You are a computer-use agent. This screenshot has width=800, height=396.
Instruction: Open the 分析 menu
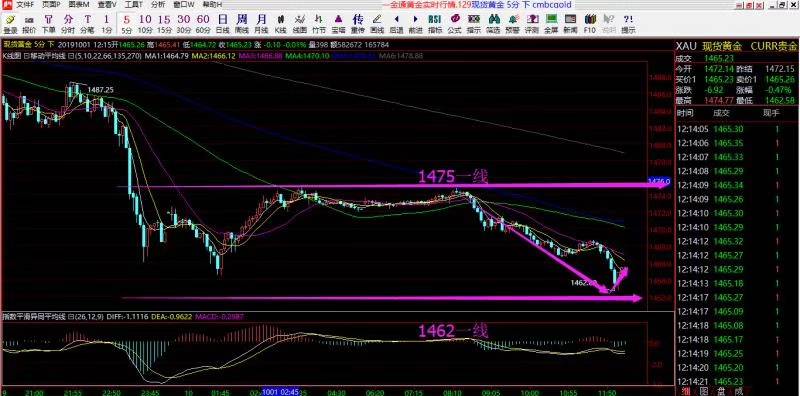pos(158,5)
